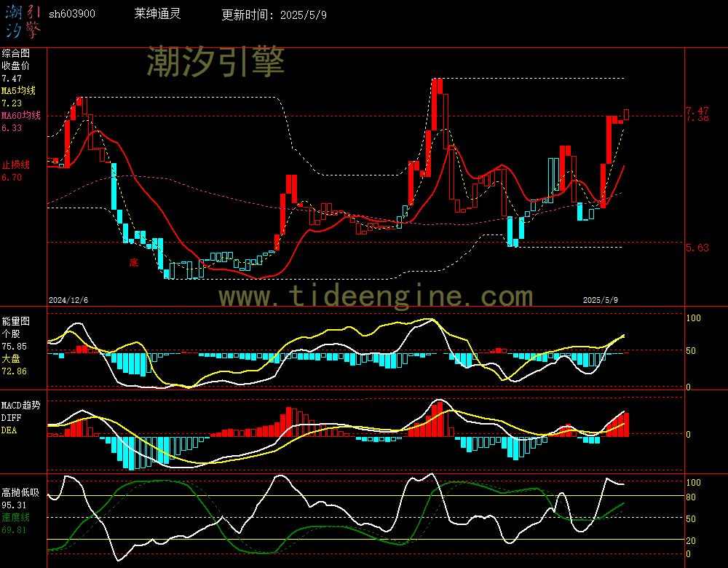Click the end date 2025/5/9 on chart
Viewport: 728px width, 568px height.
click(x=601, y=300)
